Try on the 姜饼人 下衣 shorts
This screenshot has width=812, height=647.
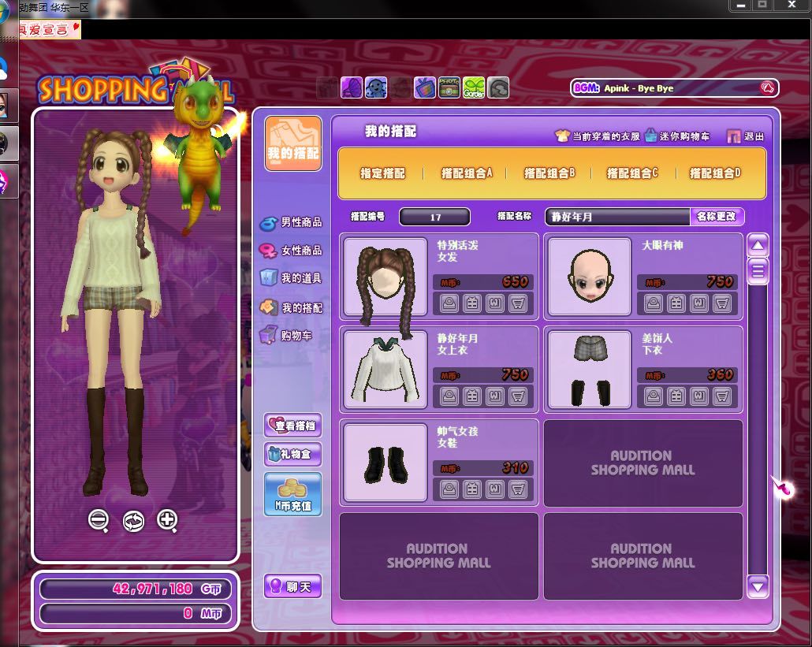click(x=654, y=396)
